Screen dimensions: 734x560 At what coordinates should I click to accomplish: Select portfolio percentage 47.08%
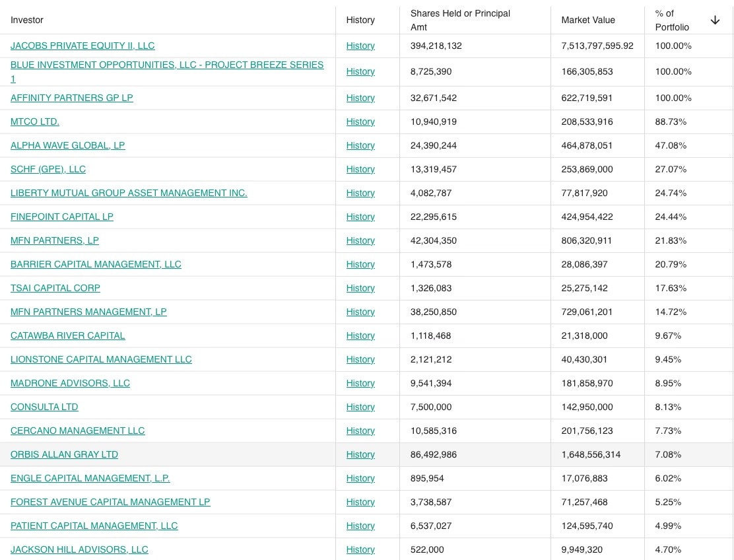click(671, 146)
